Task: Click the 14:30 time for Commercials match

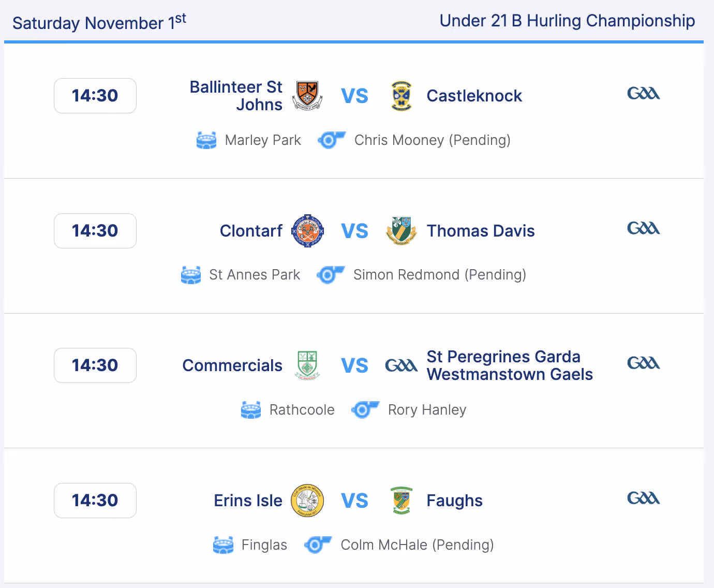Action: (95, 365)
